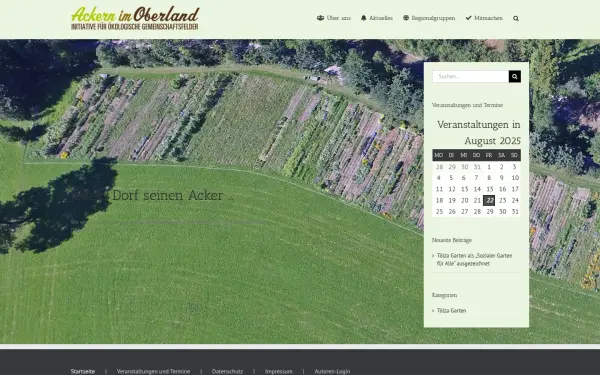Submit sidebar search with black magnifier button
Image resolution: width=600 pixels, height=375 pixels.
[x=515, y=77]
